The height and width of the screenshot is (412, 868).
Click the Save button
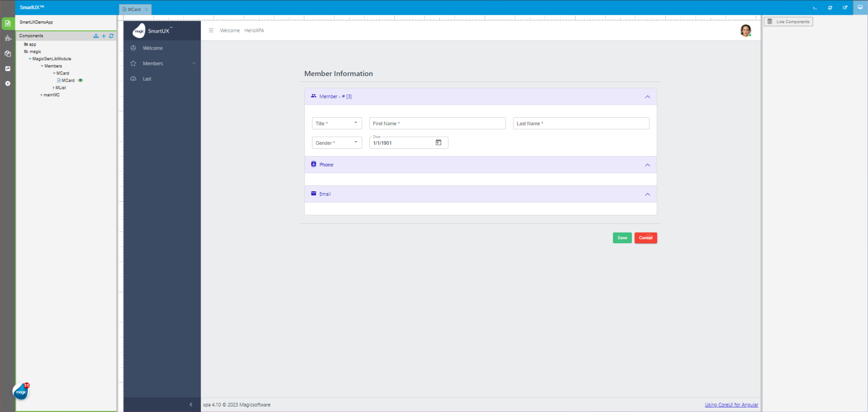pyautogui.click(x=622, y=237)
